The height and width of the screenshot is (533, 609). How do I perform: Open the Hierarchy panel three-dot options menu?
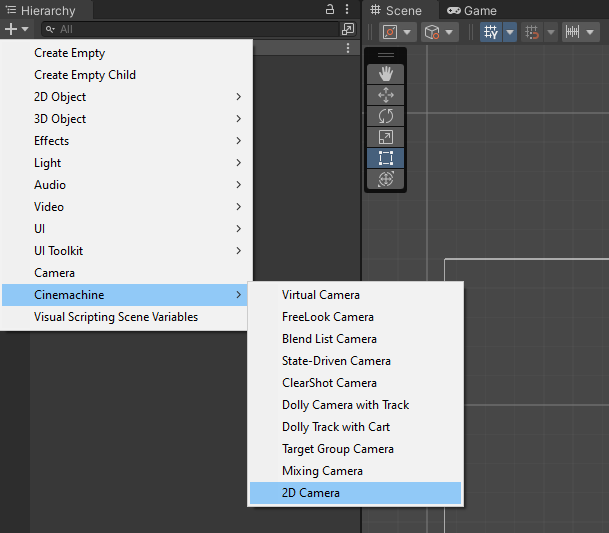tap(347, 9)
